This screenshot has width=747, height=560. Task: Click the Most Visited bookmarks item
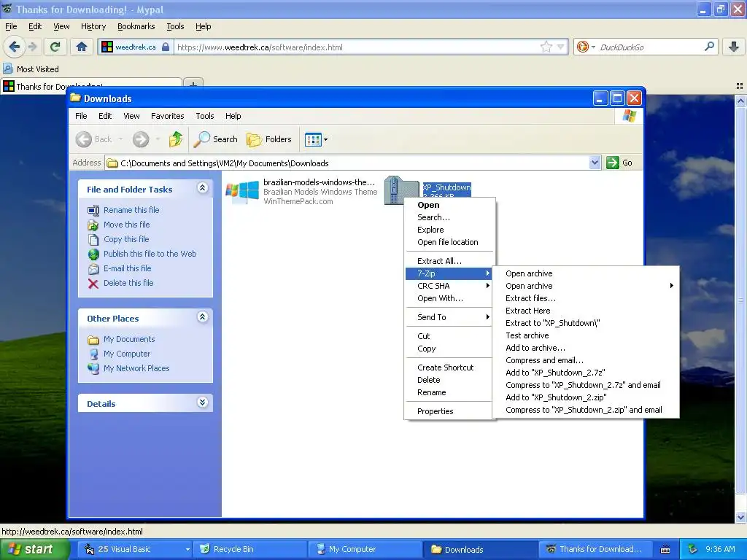[31, 69]
